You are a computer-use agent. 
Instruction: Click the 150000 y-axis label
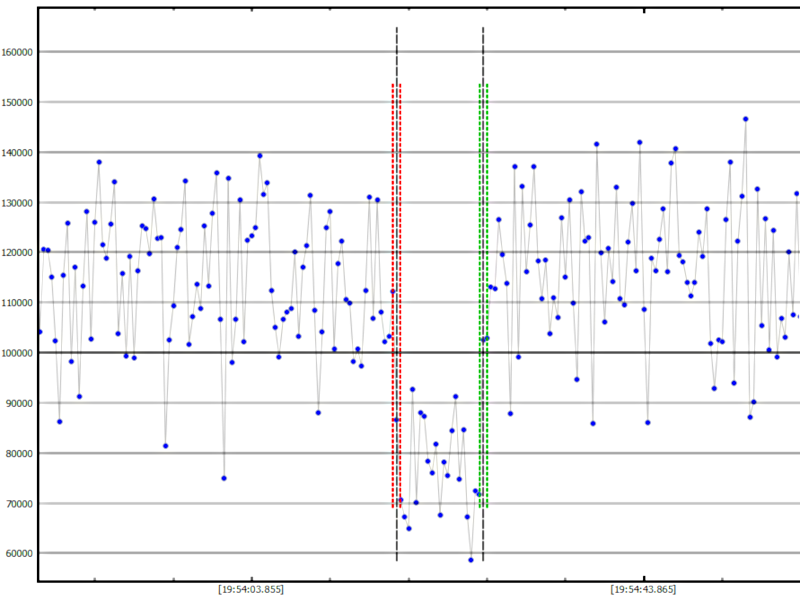pos(18,102)
